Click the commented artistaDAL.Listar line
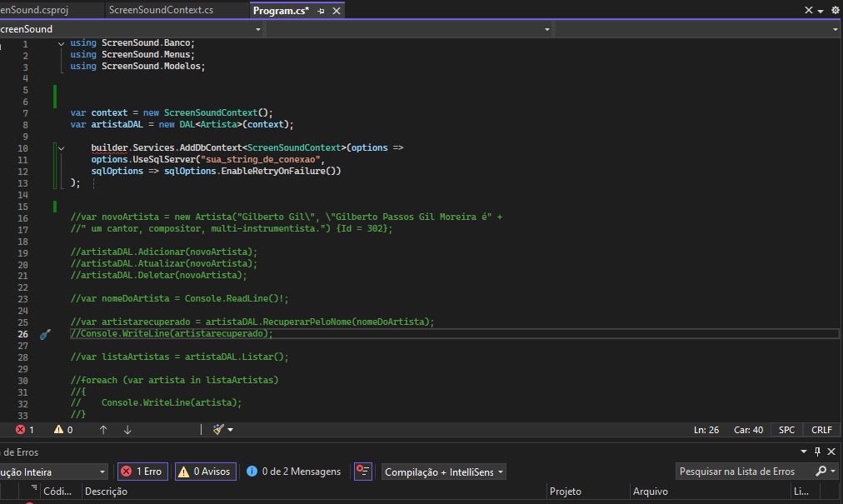This screenshot has height=504, width=843. coord(180,357)
